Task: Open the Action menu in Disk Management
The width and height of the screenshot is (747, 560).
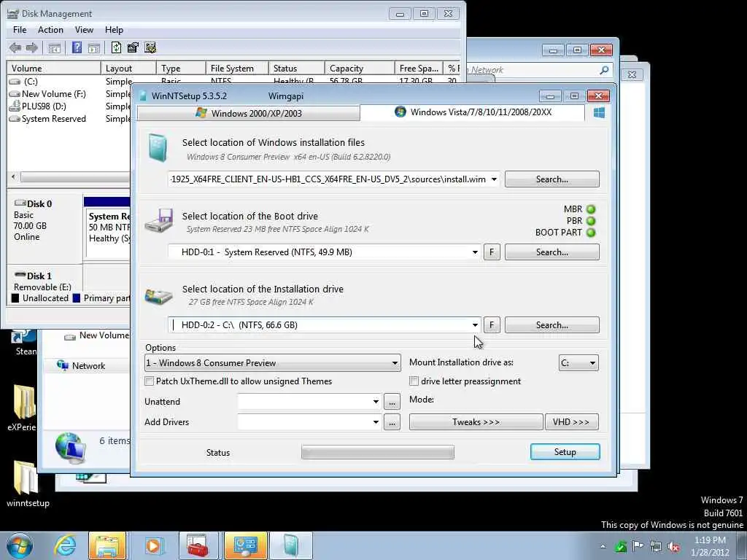Action: coord(50,29)
